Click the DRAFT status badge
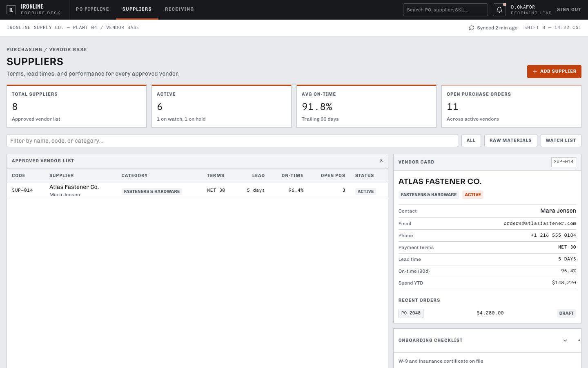588x368 pixels. [x=566, y=313]
